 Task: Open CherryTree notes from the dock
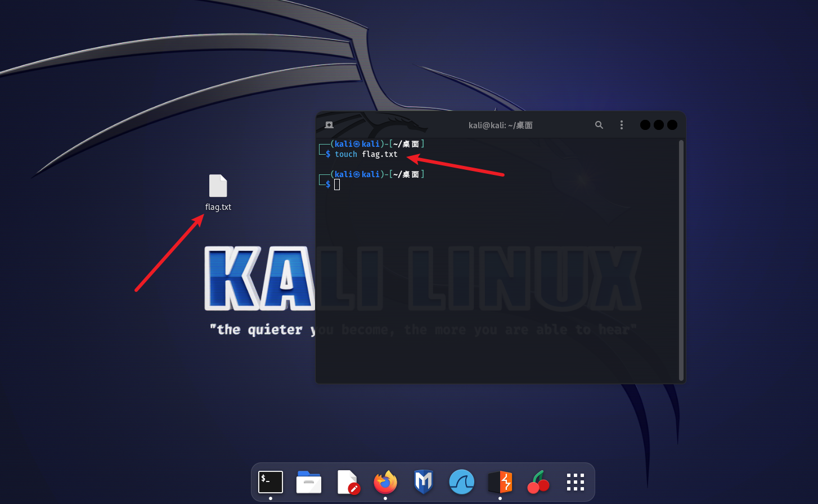[x=538, y=482]
